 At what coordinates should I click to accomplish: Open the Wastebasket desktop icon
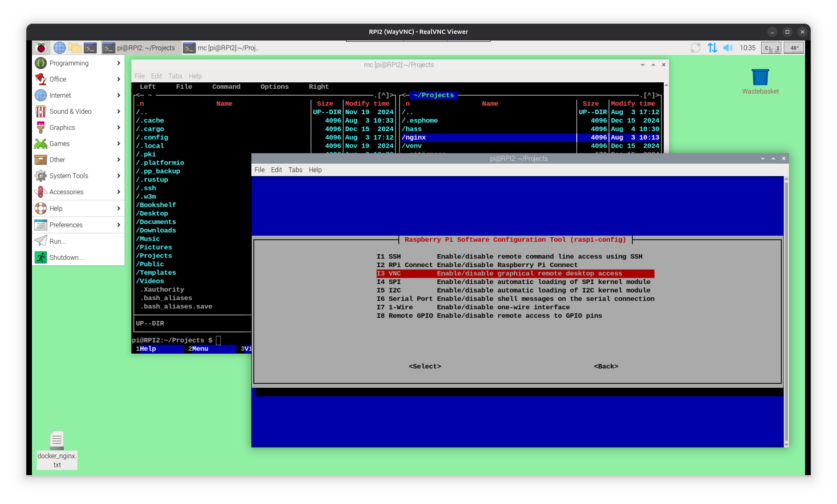(x=760, y=82)
